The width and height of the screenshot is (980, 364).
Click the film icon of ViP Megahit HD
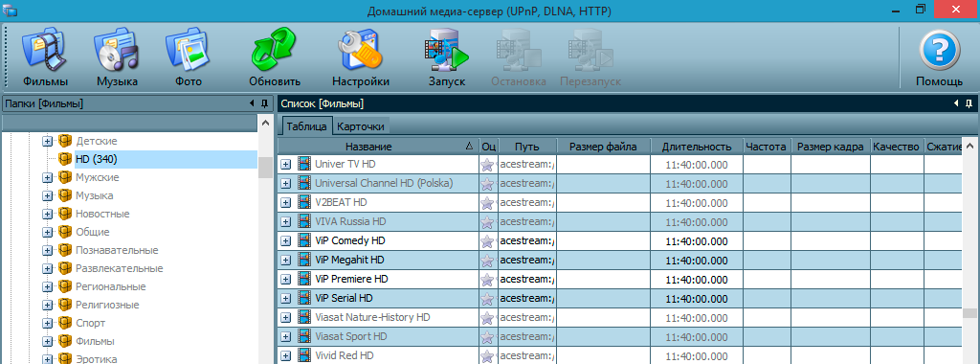[x=303, y=261]
